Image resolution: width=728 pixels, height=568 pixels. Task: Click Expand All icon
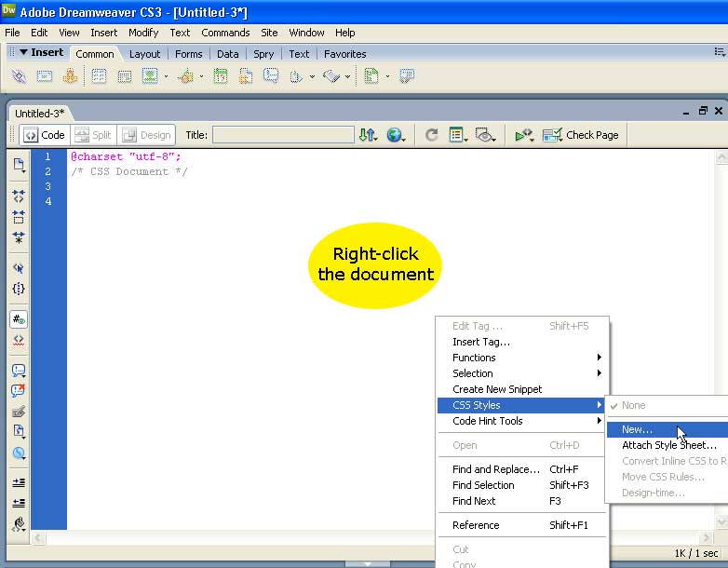tap(19, 237)
